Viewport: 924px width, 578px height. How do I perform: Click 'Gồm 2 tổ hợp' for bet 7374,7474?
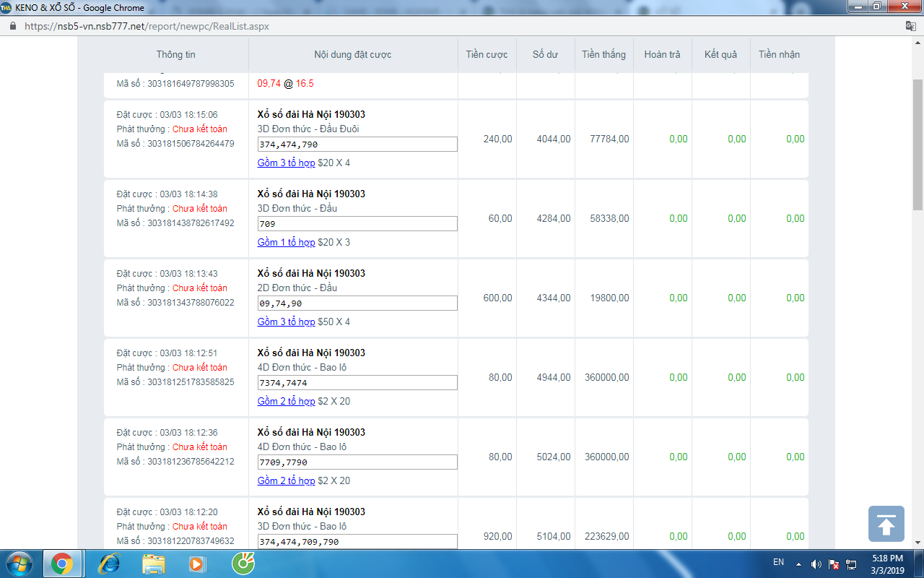(286, 402)
